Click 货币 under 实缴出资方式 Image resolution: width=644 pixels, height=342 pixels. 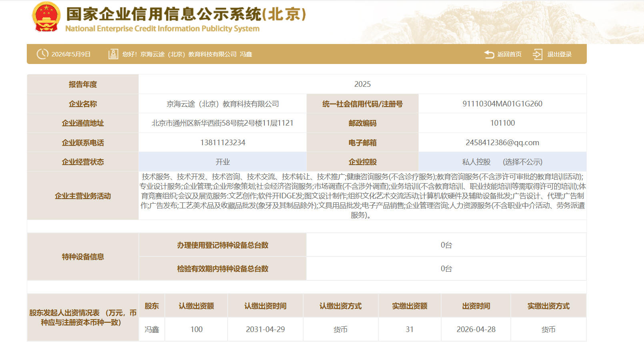(548, 330)
